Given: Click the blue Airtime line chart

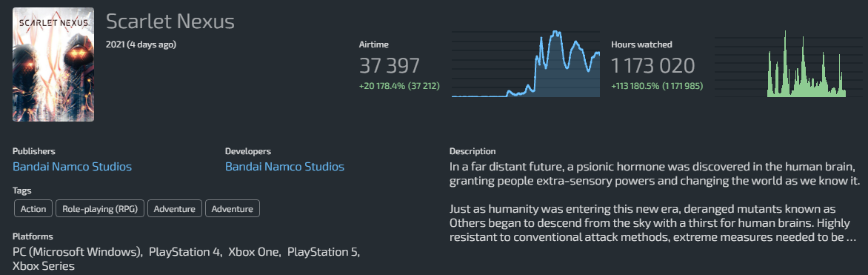Looking at the screenshot, I should pyautogui.click(x=526, y=64).
